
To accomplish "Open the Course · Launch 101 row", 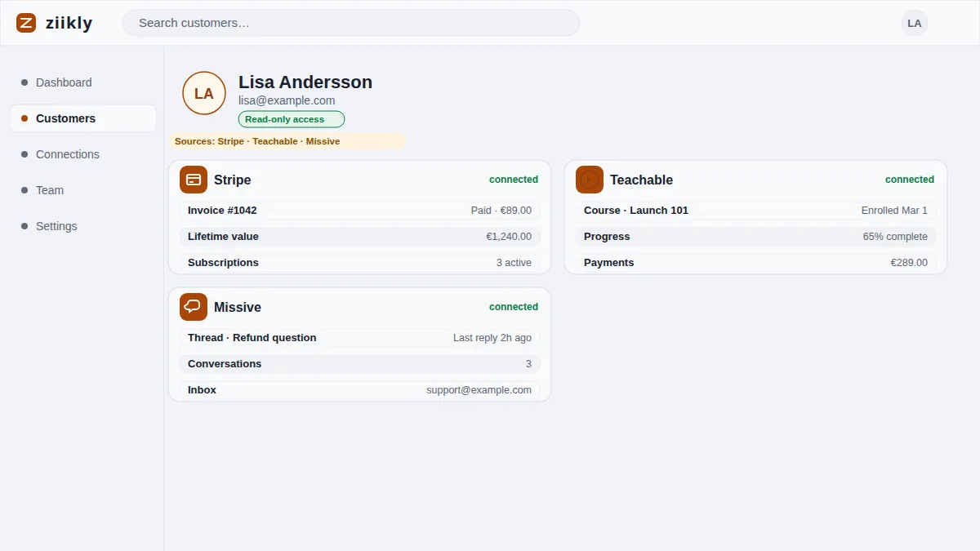I will click(x=755, y=211).
